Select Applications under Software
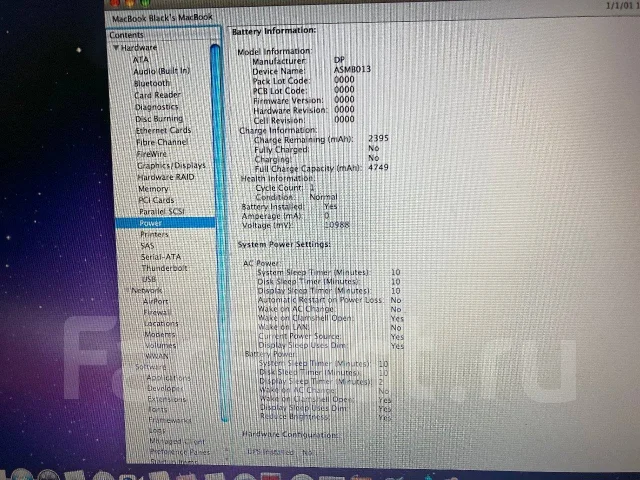Image resolution: width=640 pixels, height=480 pixels. point(169,378)
